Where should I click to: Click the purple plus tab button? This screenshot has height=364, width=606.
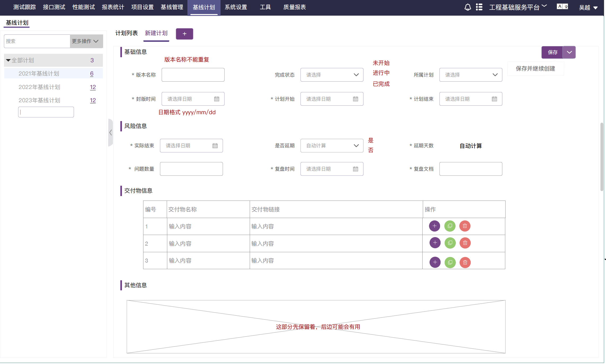pyautogui.click(x=185, y=34)
